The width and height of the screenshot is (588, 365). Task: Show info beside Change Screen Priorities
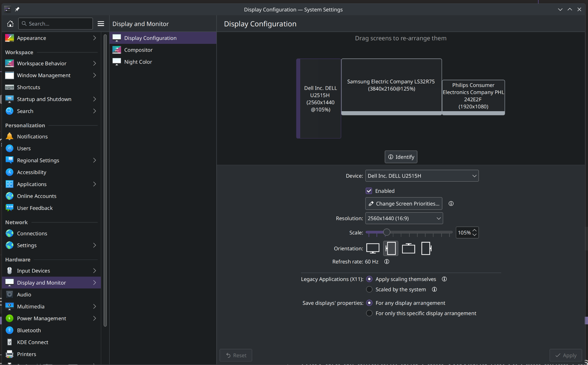[451, 204]
